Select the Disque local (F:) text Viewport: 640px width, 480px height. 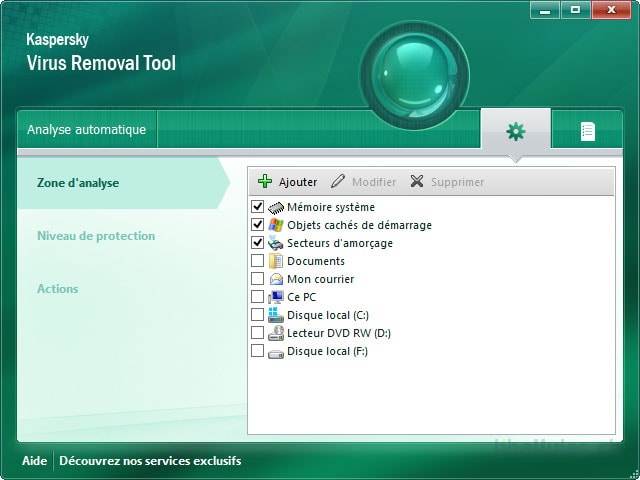pos(328,351)
